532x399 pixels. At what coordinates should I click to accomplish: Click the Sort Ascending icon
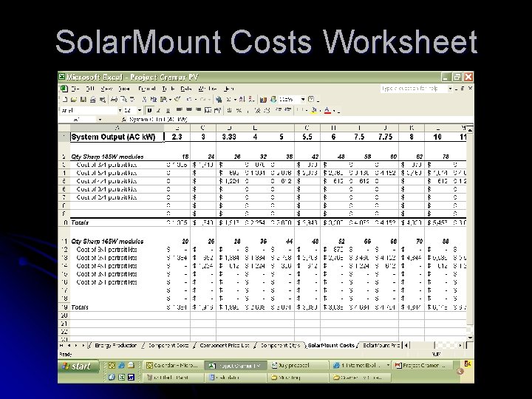[x=242, y=100]
